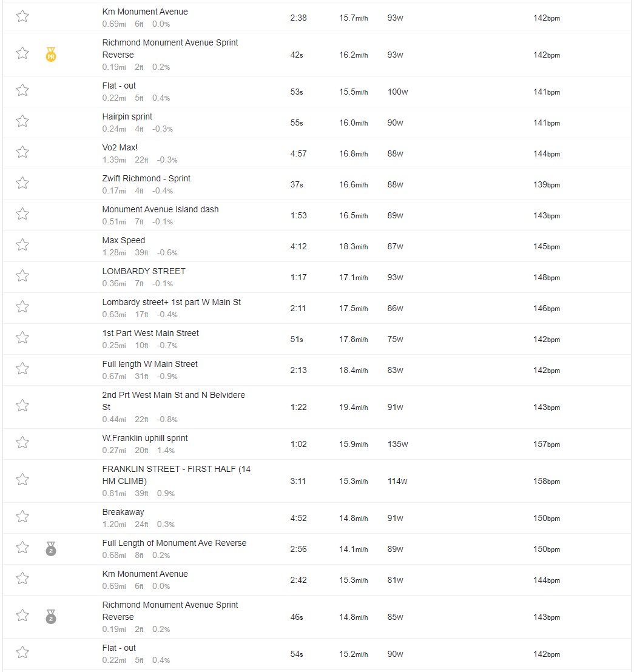
Task: Open the first Km Monument Avenue segment at 2:38
Action: 145,12
